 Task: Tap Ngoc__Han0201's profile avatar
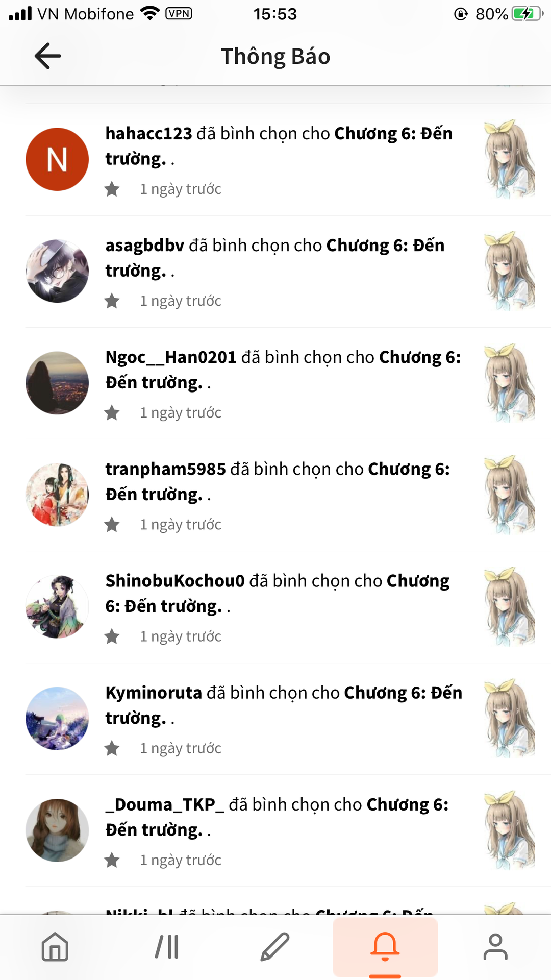[x=57, y=383]
